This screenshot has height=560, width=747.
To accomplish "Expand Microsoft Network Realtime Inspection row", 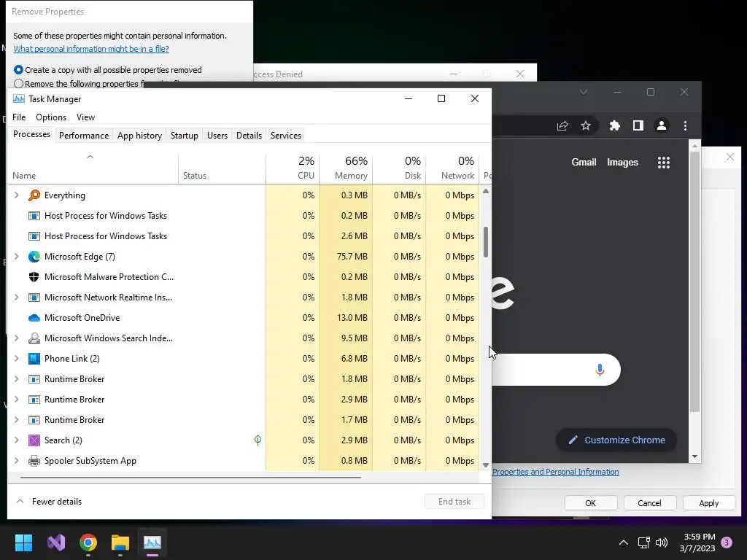I will (x=17, y=297).
